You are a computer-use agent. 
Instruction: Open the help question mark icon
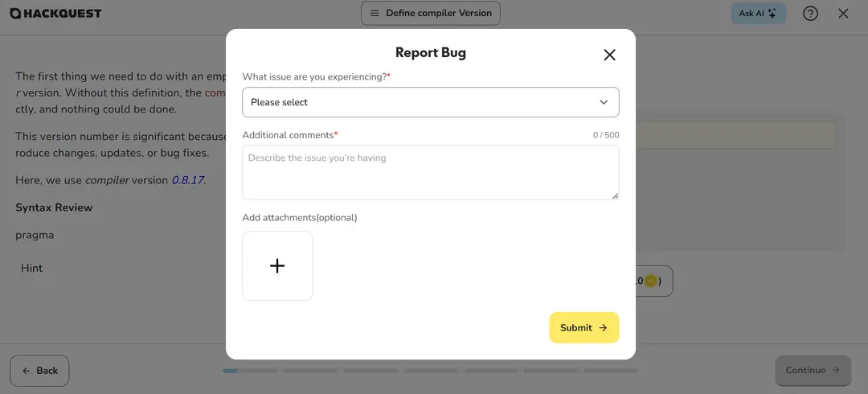(810, 14)
